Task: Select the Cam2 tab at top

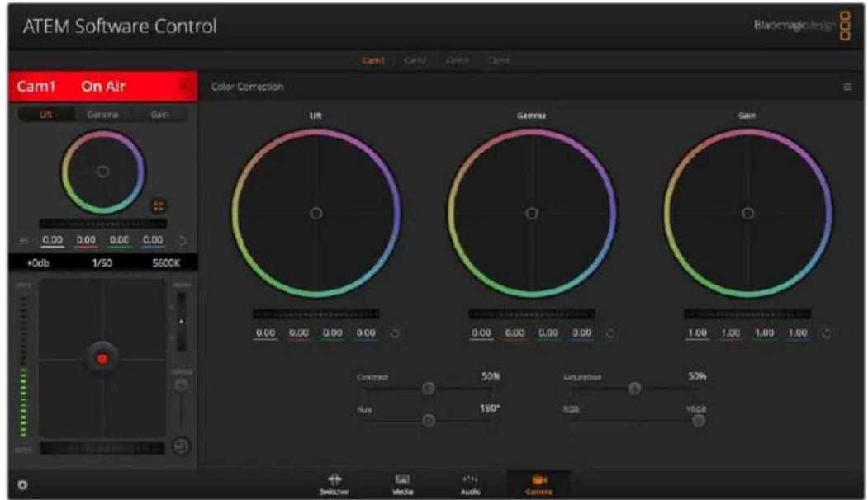Action: pyautogui.click(x=415, y=60)
